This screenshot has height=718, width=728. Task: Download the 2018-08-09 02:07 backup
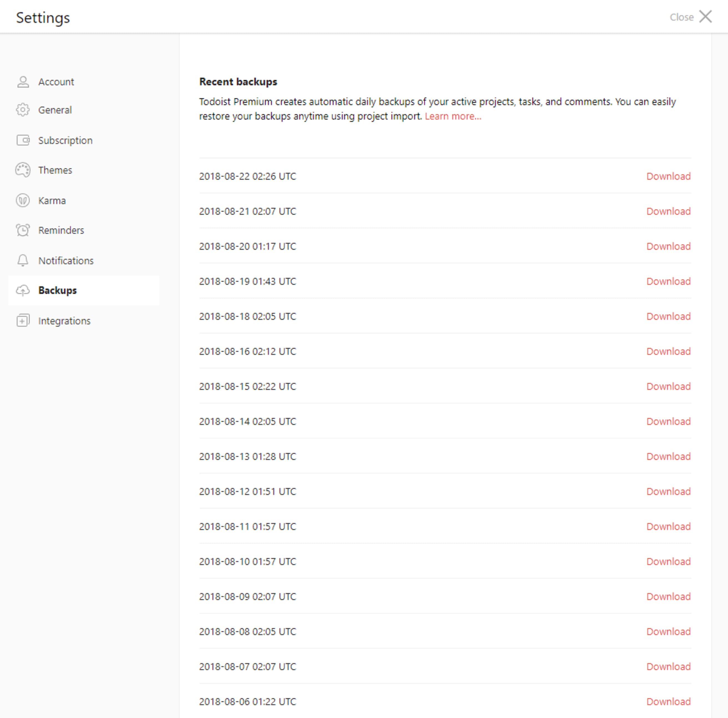point(668,597)
